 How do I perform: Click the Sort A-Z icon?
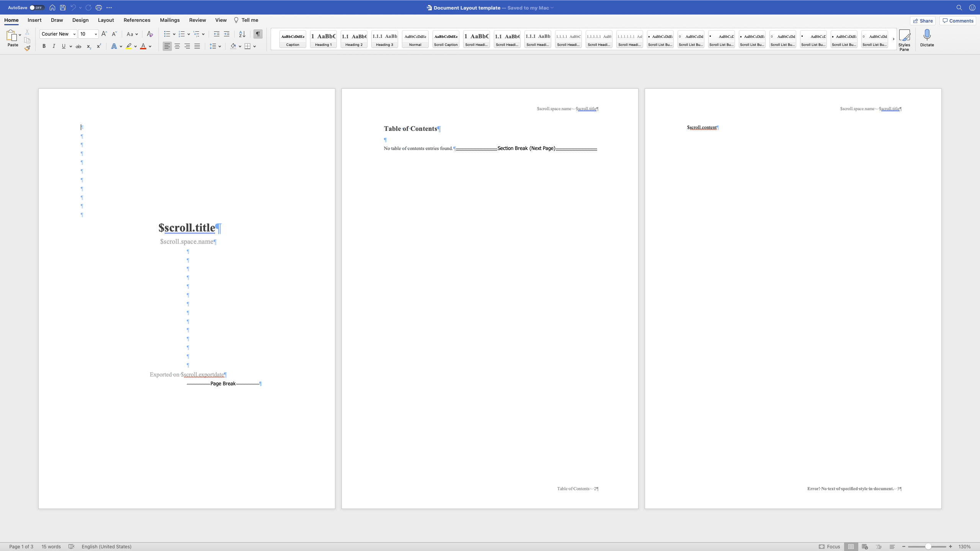click(242, 34)
